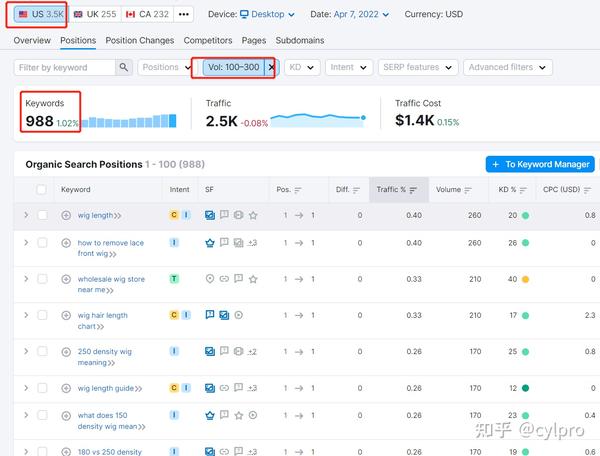
Task: Open the Intent filter dropdown
Action: [x=349, y=67]
